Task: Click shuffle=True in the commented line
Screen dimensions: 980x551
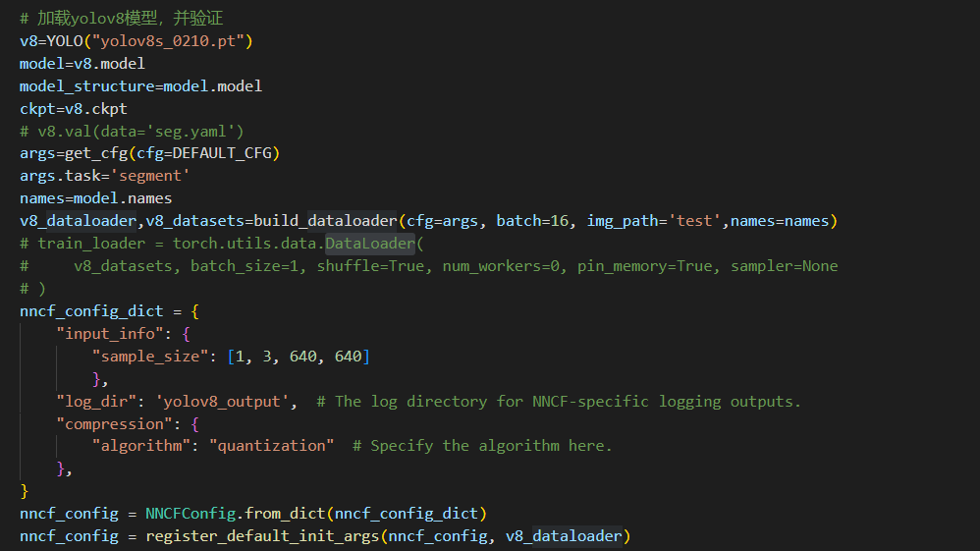Action: pos(370,266)
